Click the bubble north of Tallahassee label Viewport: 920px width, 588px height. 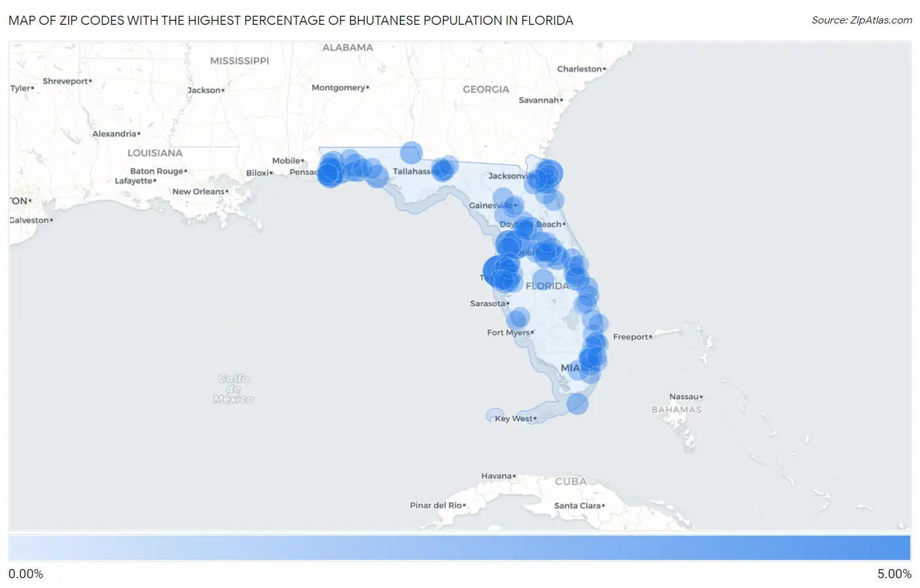(411, 152)
